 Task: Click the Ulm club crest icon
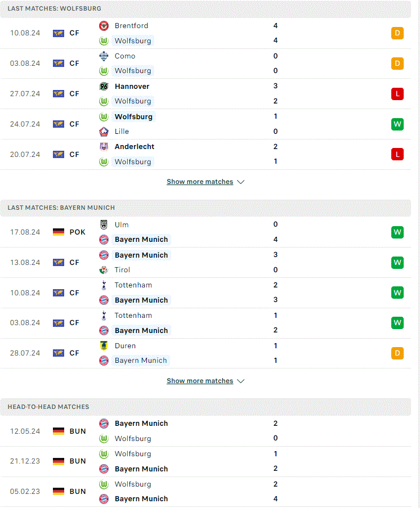click(104, 224)
